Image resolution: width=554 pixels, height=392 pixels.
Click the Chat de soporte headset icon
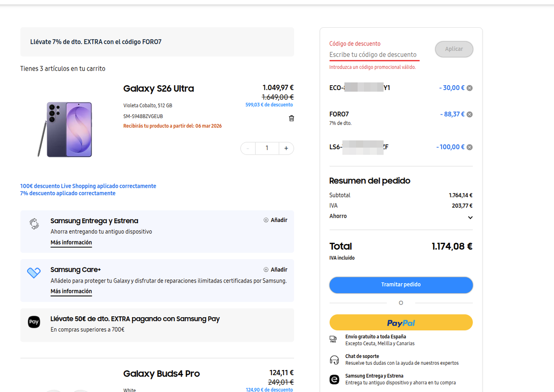tap(334, 360)
